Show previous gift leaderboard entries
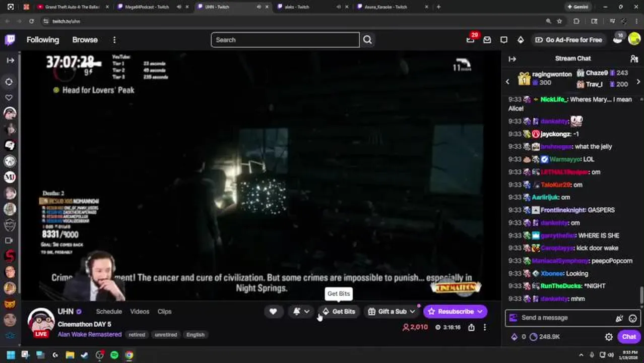Image resolution: width=644 pixels, height=363 pixels. [x=508, y=81]
